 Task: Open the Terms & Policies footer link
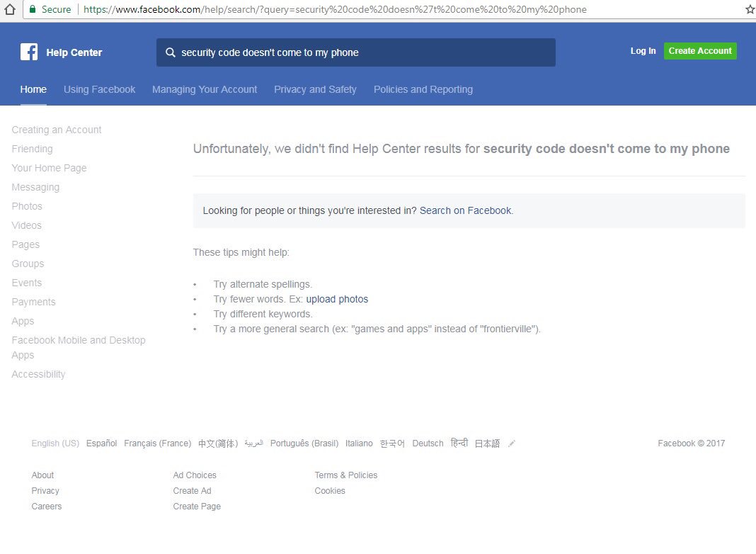tap(346, 475)
